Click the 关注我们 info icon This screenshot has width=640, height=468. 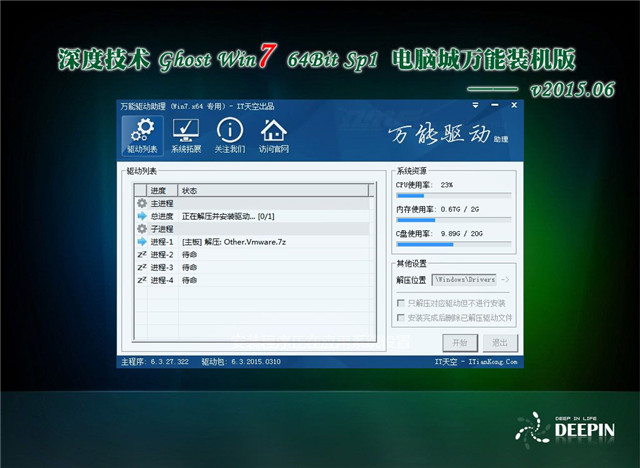230,136
